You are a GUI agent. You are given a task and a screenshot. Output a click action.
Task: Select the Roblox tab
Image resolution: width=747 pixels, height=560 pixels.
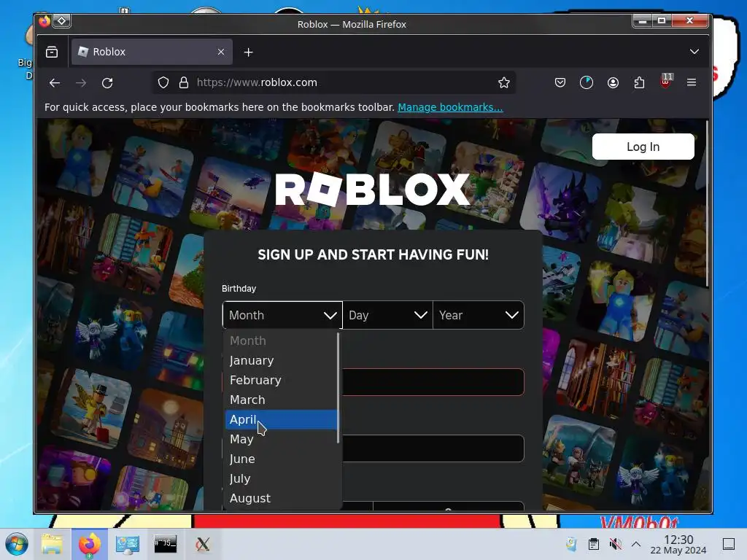(152, 52)
